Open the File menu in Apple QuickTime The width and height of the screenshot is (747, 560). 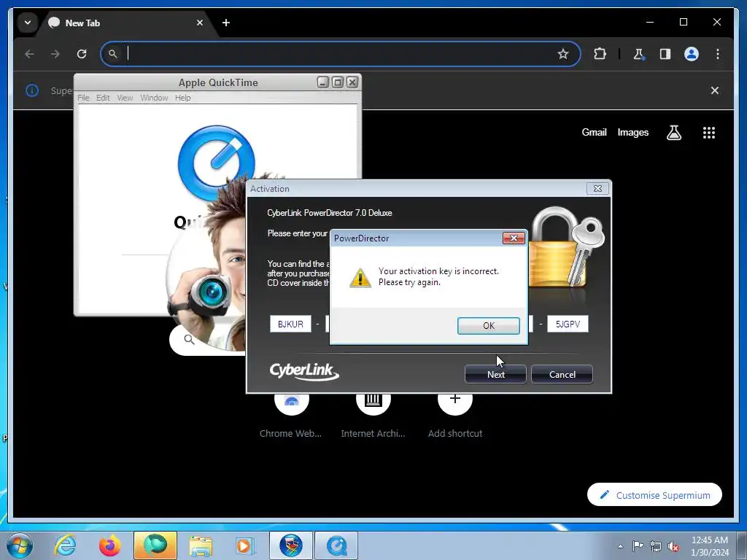pos(83,98)
